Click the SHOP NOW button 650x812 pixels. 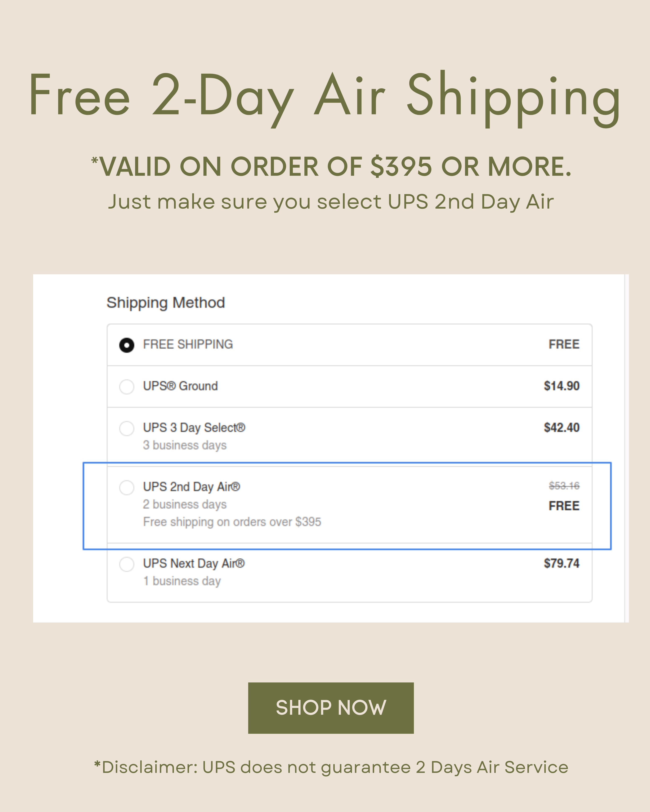[331, 708]
